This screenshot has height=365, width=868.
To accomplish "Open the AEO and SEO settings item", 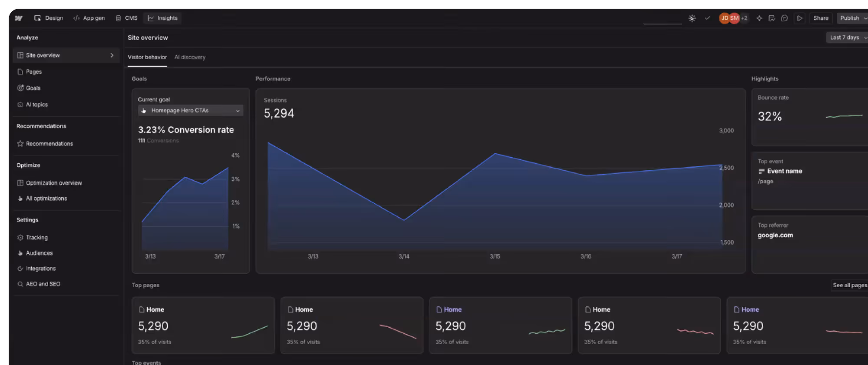I will 66,284.
